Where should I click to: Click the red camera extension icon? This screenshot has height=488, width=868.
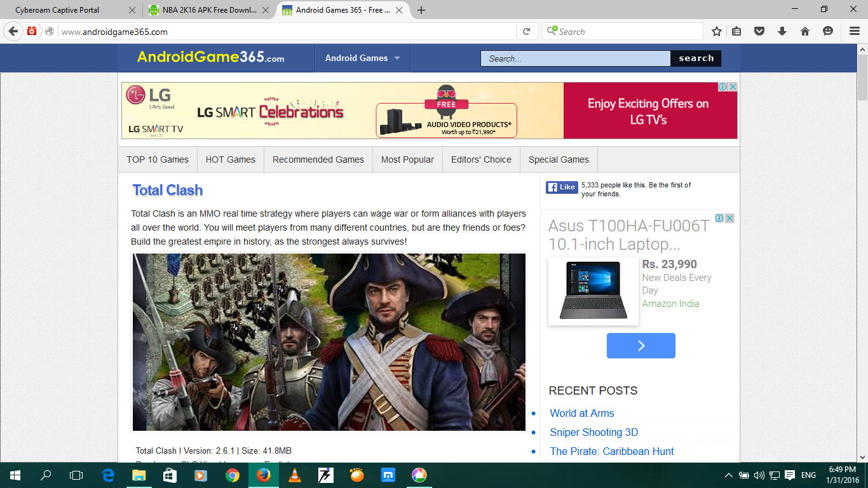(32, 31)
